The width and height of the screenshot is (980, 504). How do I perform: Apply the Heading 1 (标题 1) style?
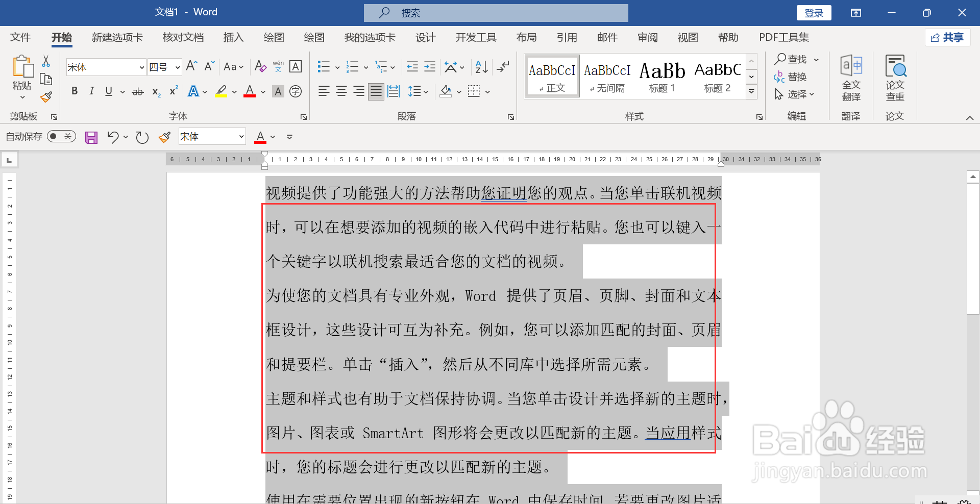(x=662, y=77)
